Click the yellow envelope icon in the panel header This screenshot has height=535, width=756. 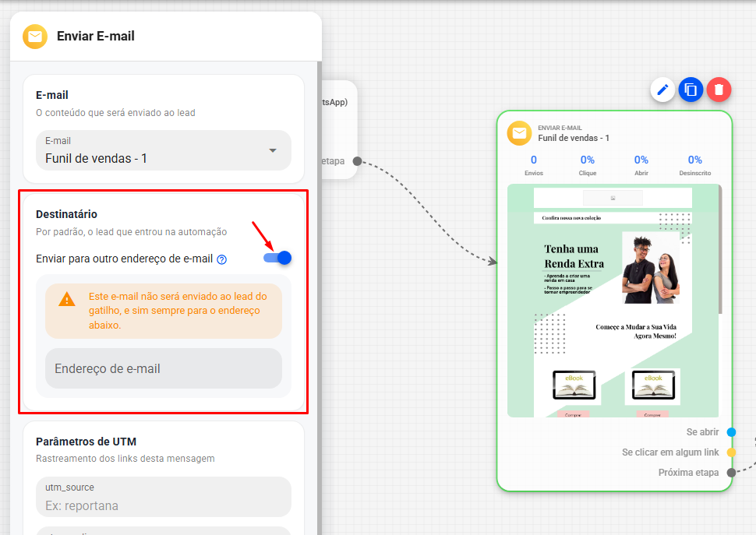click(35, 37)
